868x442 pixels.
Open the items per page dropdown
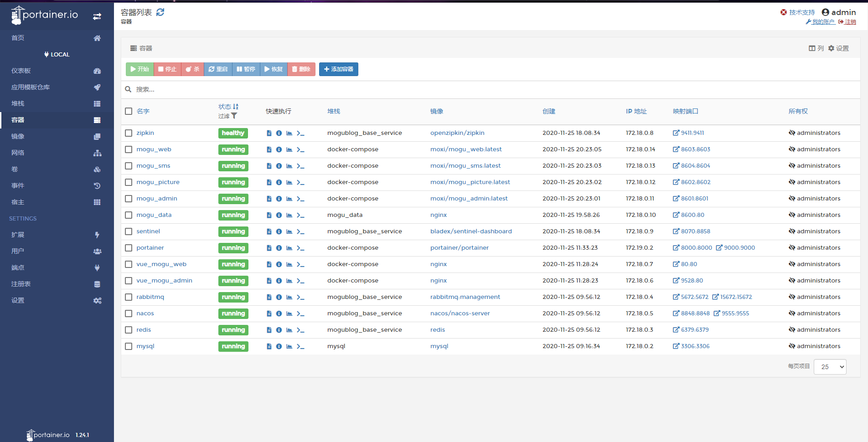[x=830, y=367]
